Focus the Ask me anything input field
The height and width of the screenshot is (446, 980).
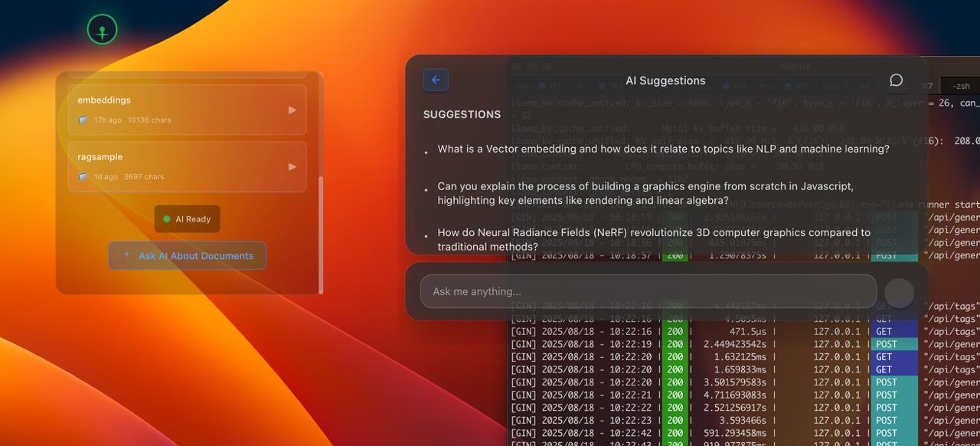coord(648,291)
